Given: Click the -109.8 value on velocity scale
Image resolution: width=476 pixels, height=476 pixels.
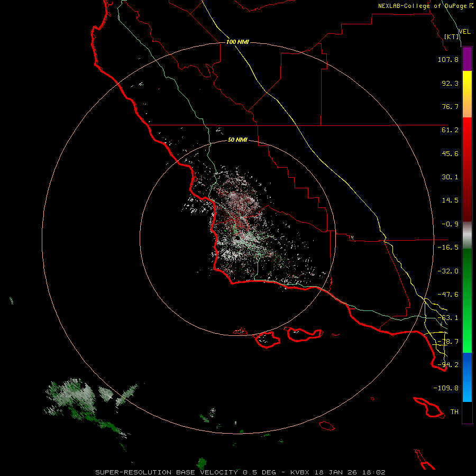Looking at the screenshot, I should coord(446,388).
